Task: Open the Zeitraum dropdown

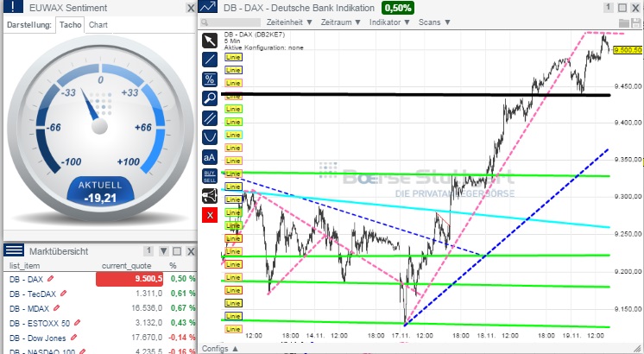Action: [x=341, y=22]
